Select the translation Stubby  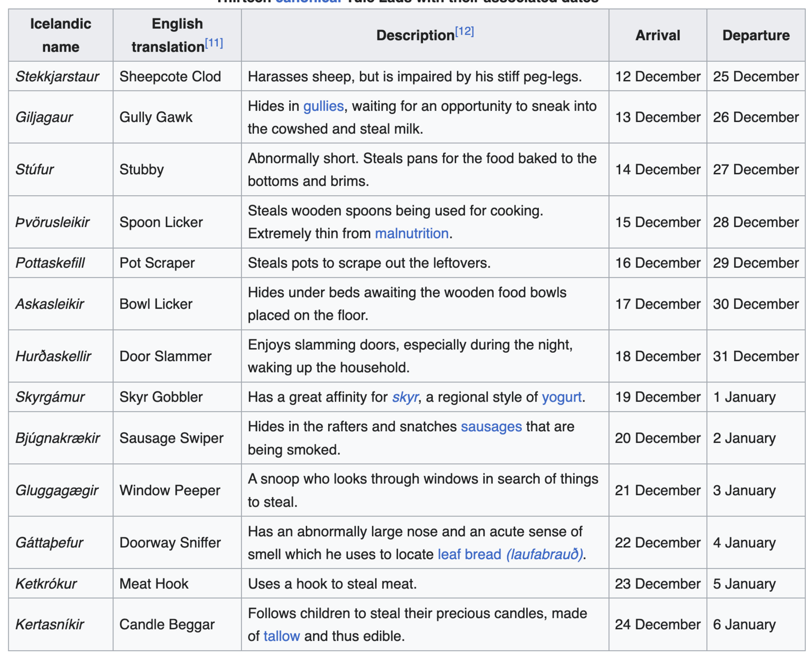coord(141,169)
